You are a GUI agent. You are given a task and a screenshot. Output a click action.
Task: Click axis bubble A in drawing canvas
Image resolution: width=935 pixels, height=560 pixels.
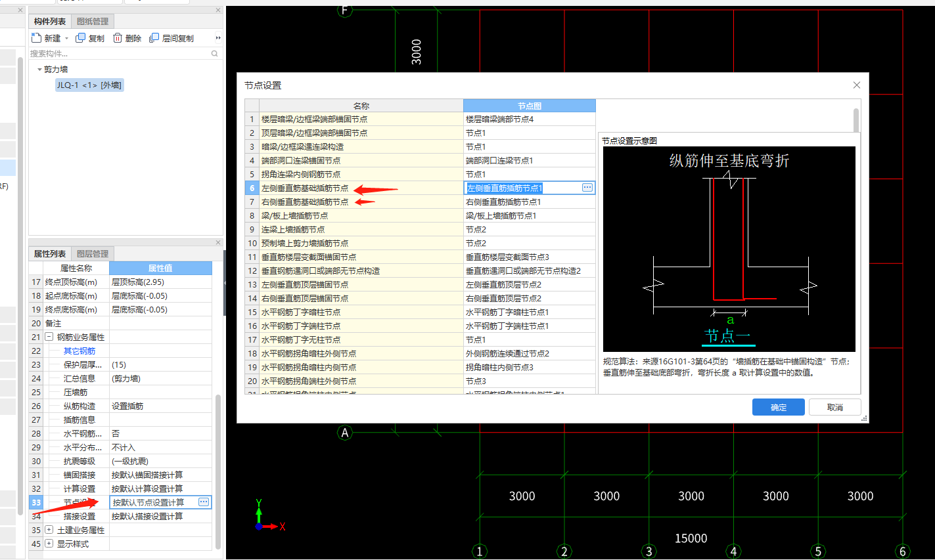345,433
